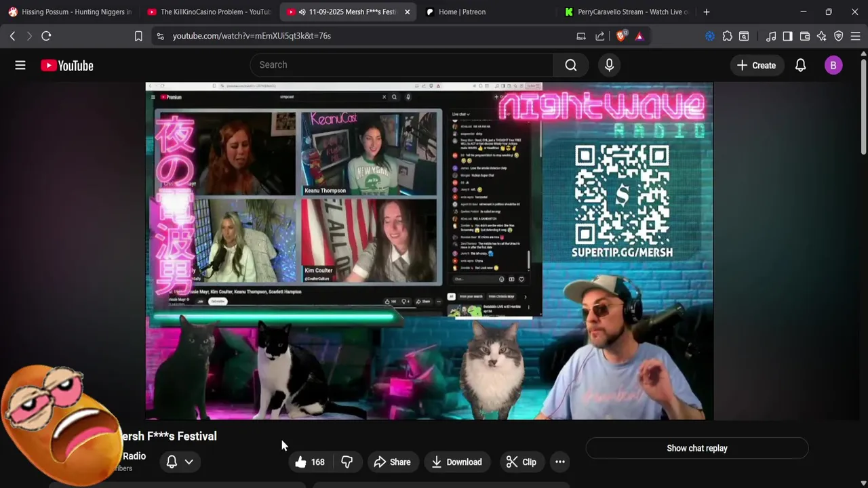Switch to The KillKinoCasino Problem tab
The image size is (868, 488).
[209, 12]
